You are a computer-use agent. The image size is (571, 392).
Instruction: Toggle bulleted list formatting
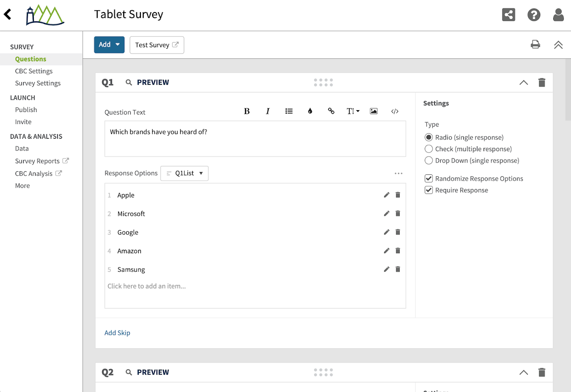click(289, 111)
